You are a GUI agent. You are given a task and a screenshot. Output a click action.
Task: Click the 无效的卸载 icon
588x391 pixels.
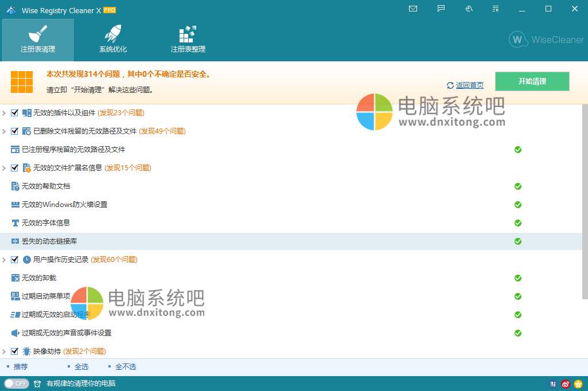pos(15,278)
